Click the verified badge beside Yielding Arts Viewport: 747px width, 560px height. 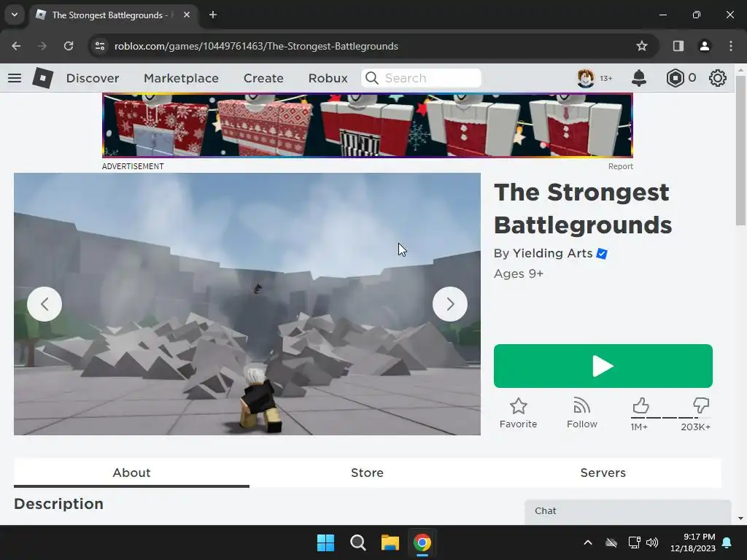(602, 254)
